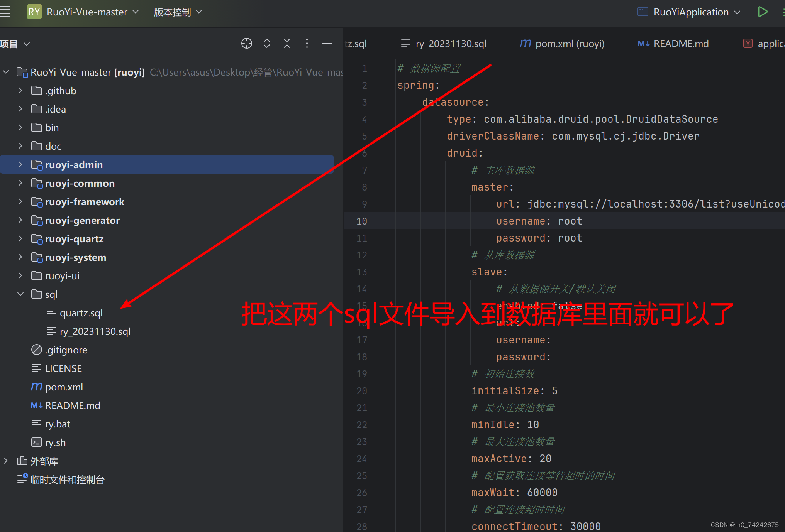Select the ruoyi-system module folder icon
The image size is (785, 532).
pos(37,257)
